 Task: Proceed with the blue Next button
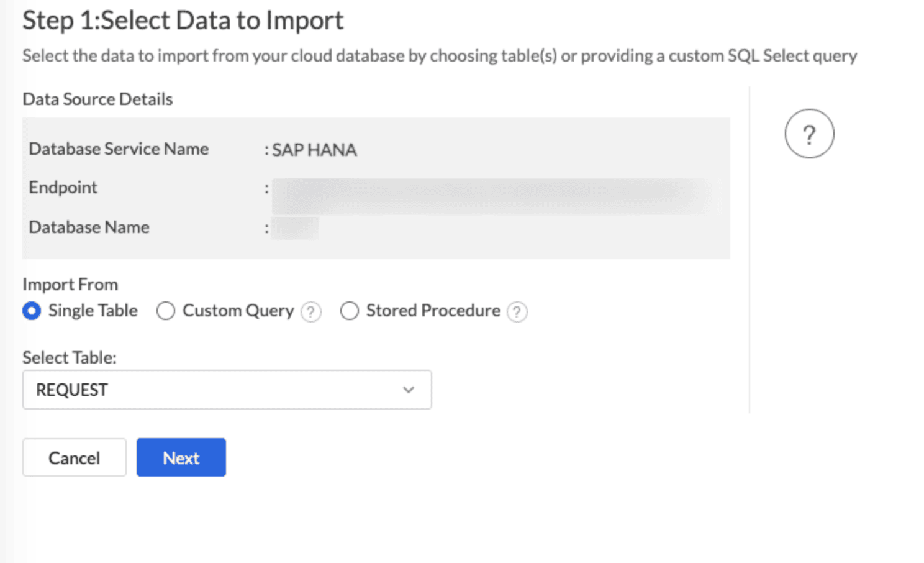point(181,458)
